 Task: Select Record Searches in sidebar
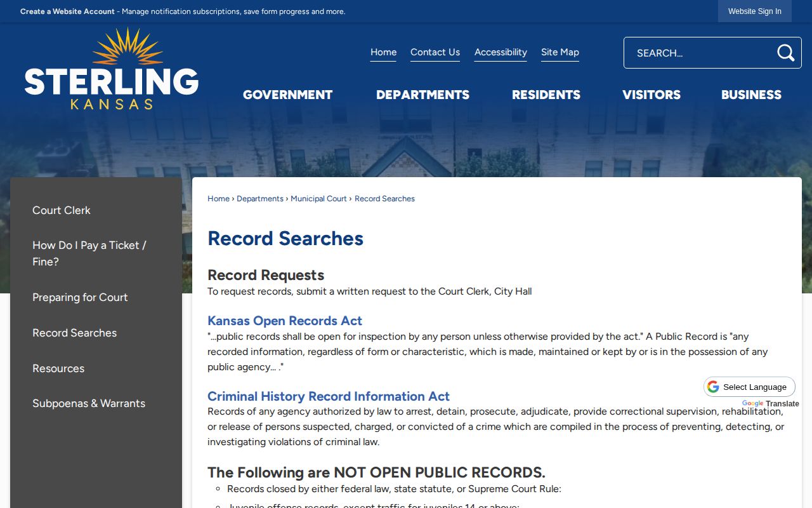[75, 333]
